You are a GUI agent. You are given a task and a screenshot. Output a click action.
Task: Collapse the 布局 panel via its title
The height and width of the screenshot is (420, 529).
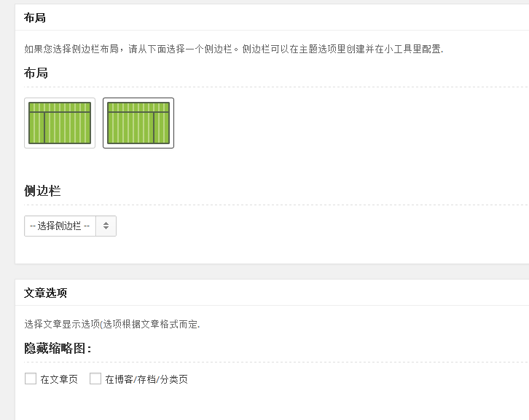point(35,17)
